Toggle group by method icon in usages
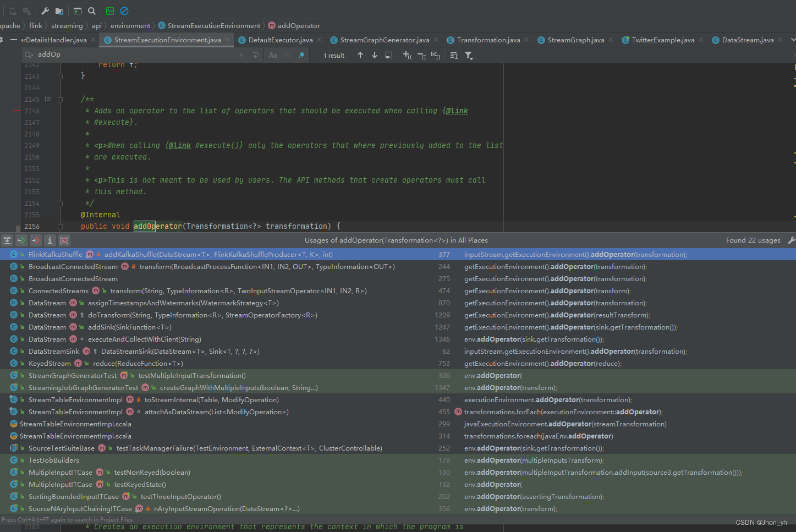This screenshot has height=532, width=796. 64,240
